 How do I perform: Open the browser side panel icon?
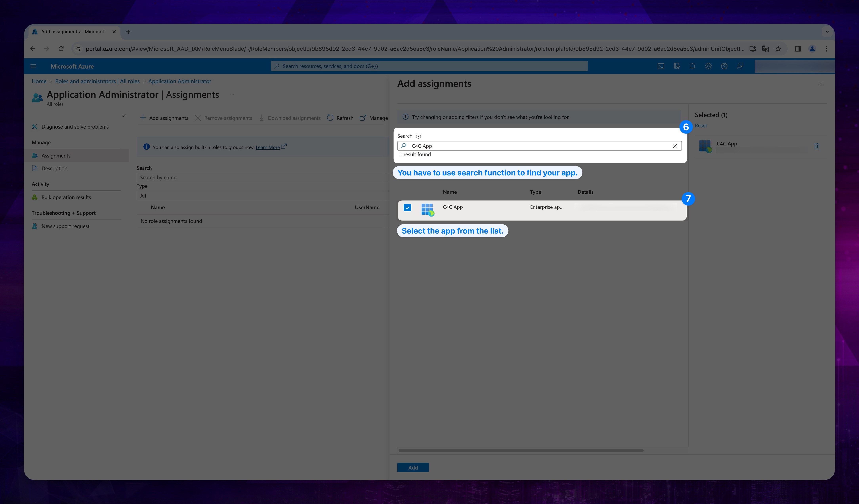pyautogui.click(x=798, y=49)
